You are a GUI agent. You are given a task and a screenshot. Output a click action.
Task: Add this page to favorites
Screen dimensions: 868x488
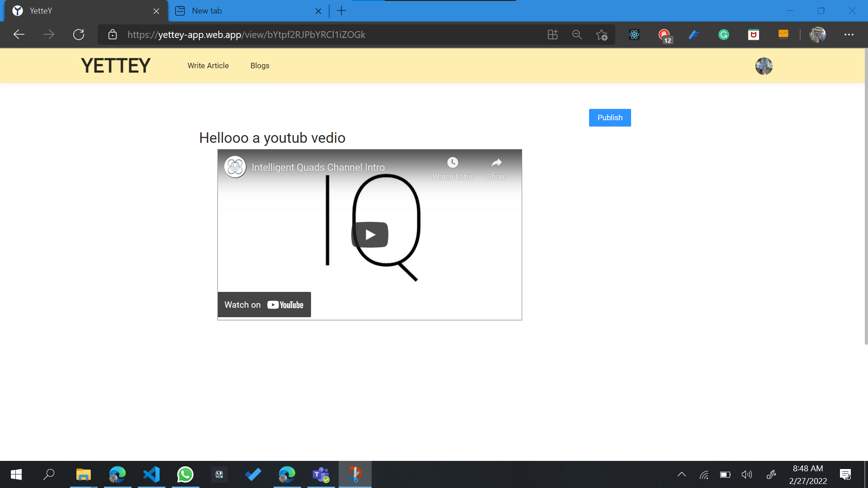point(601,34)
